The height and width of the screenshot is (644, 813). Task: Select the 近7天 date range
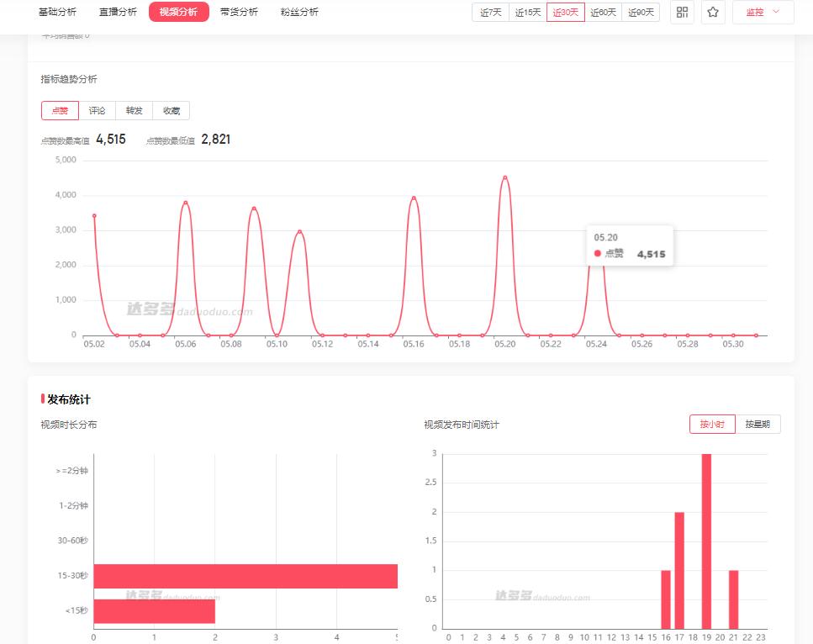coord(491,13)
